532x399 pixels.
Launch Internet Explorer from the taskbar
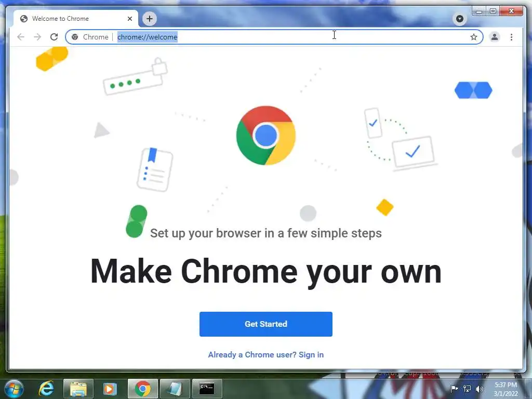pos(46,389)
